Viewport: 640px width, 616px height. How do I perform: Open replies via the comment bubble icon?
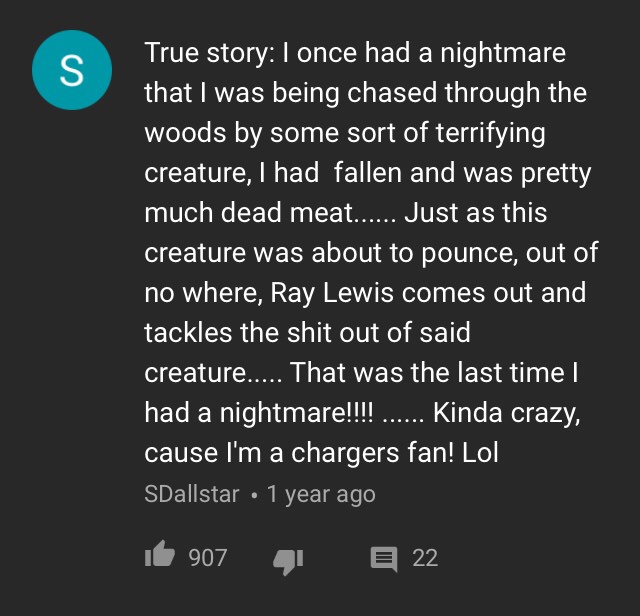click(x=383, y=558)
